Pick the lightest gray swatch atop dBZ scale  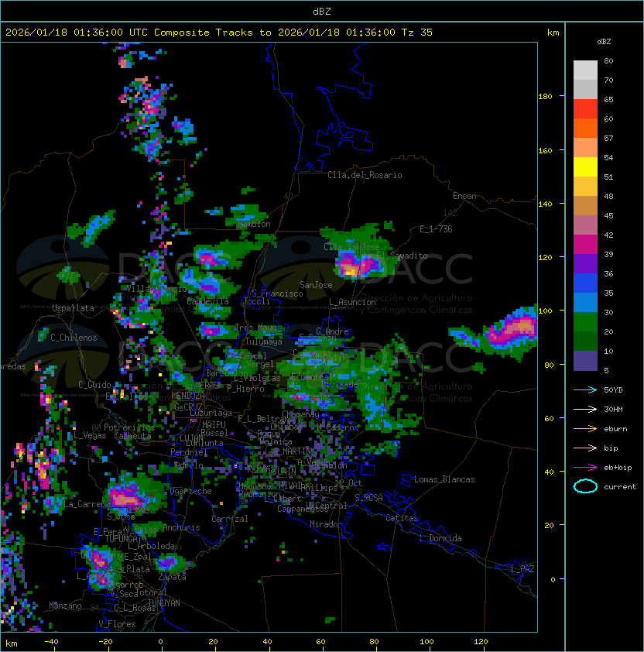pos(585,70)
